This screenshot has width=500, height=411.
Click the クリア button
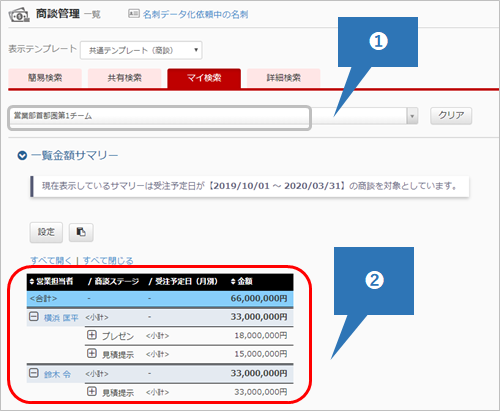coord(451,116)
